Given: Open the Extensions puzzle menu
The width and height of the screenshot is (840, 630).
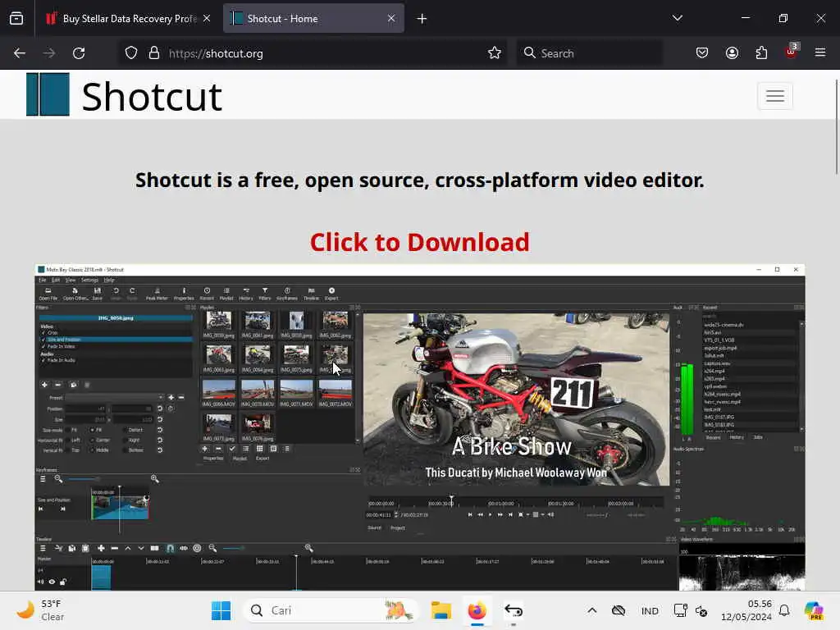Looking at the screenshot, I should pyautogui.click(x=761, y=53).
